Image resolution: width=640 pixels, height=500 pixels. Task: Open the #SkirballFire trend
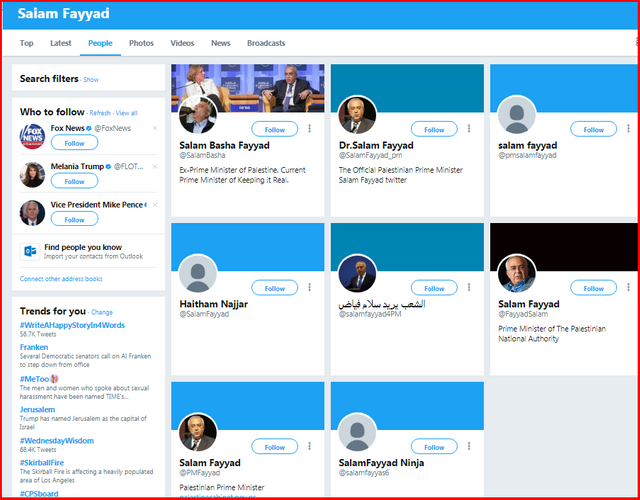pos(42,462)
